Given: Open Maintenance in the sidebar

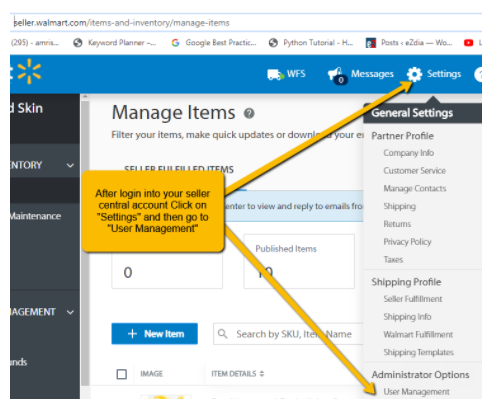Looking at the screenshot, I should click(x=35, y=216).
